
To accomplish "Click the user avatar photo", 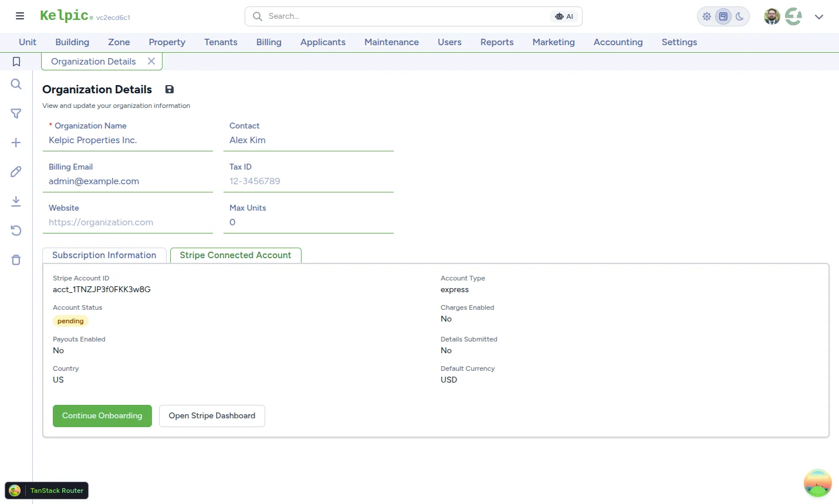I will click(x=772, y=16).
